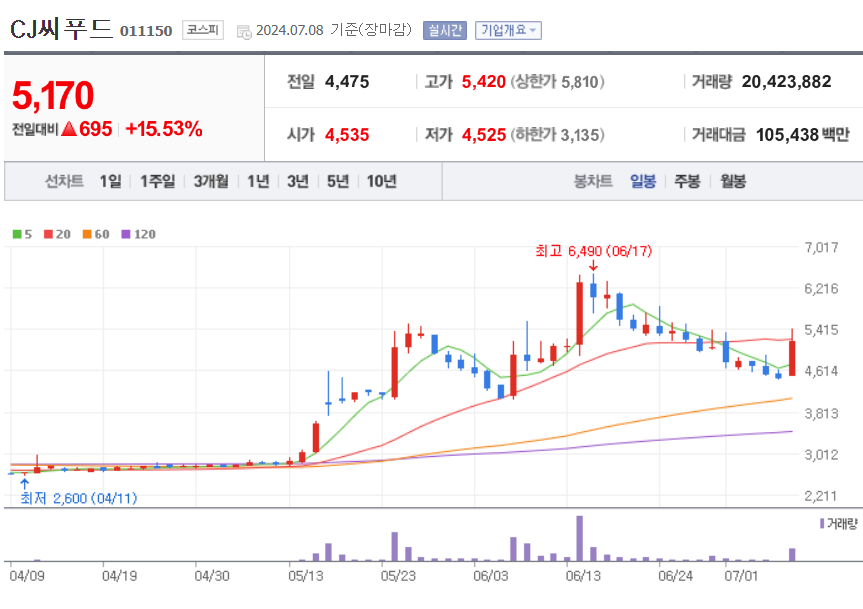Click the 거래량 value 20,423,882
This screenshot has height=609, width=863.
point(786,82)
